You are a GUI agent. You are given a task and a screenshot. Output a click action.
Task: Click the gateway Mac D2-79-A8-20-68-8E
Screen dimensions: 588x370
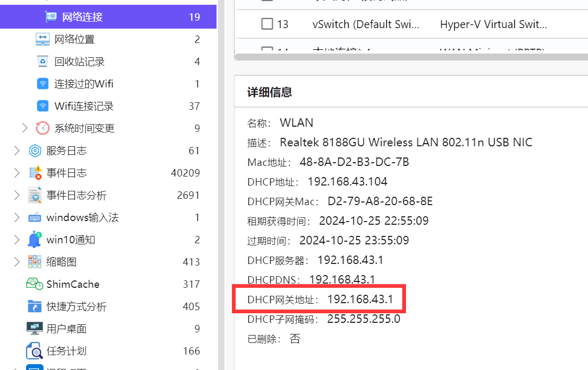point(381,201)
